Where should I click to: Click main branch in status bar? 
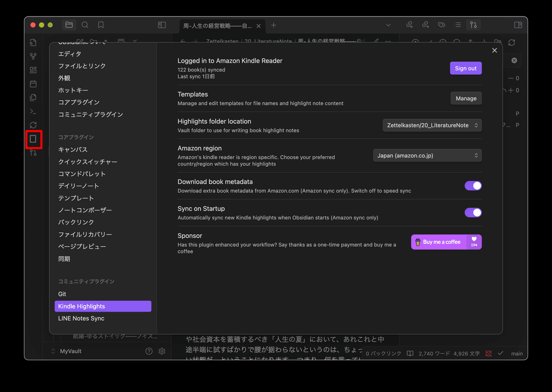pyautogui.click(x=517, y=354)
